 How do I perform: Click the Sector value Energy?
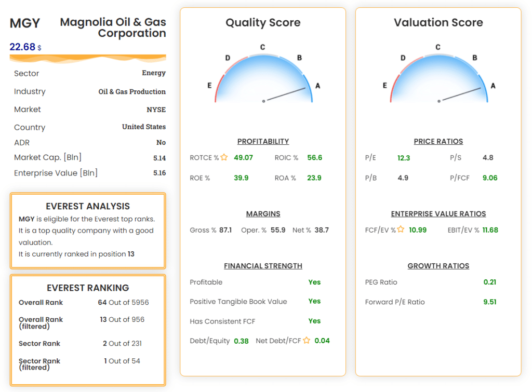pyautogui.click(x=154, y=73)
